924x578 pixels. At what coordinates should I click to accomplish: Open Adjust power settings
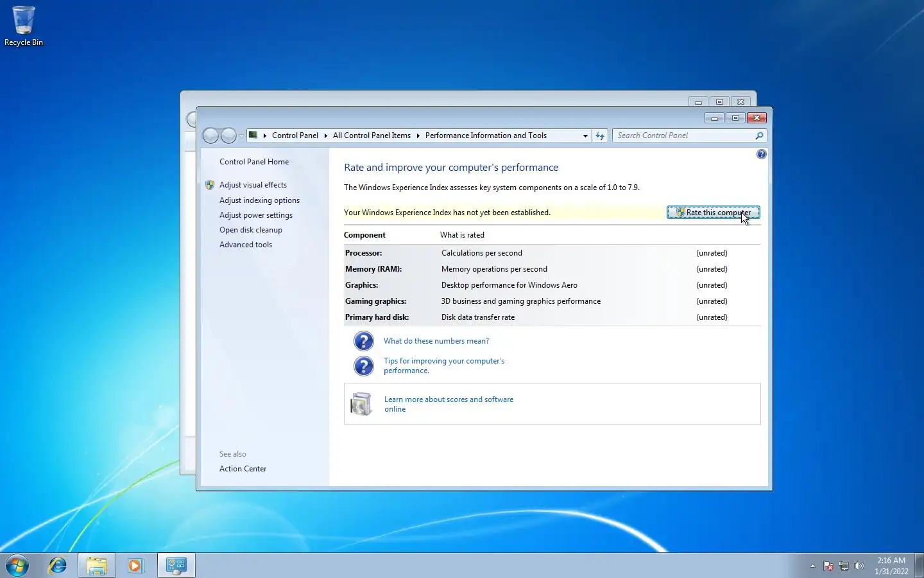[x=256, y=215]
